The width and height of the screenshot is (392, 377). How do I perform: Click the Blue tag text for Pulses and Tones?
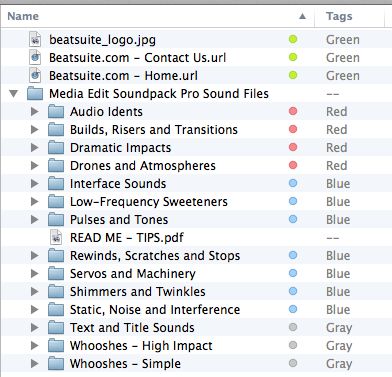pyautogui.click(x=338, y=220)
